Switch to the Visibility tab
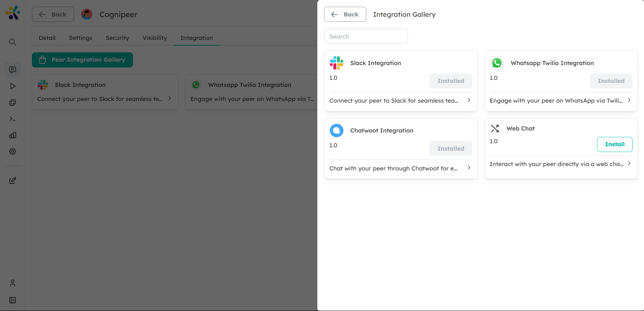The height and width of the screenshot is (311, 644). point(154,38)
